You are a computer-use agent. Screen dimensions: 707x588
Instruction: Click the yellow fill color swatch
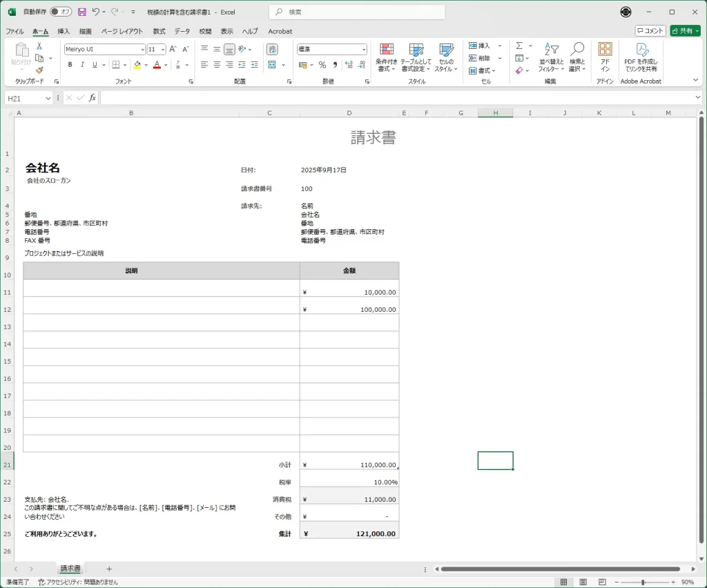click(x=137, y=65)
